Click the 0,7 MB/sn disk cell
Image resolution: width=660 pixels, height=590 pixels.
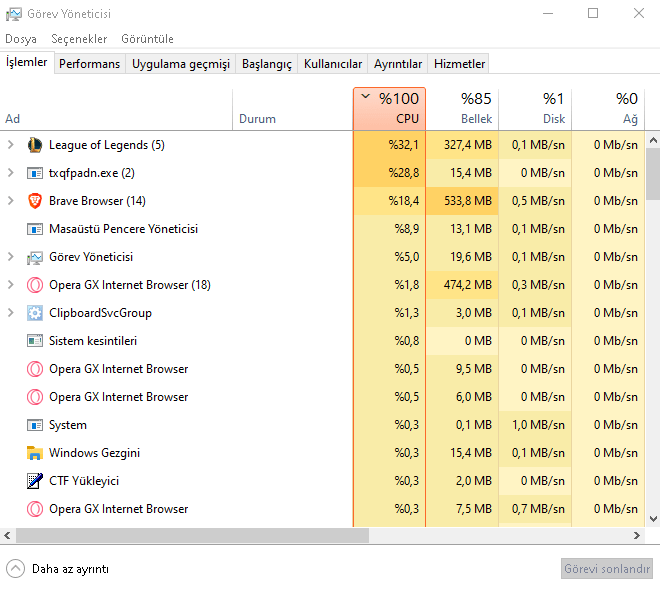click(535, 509)
